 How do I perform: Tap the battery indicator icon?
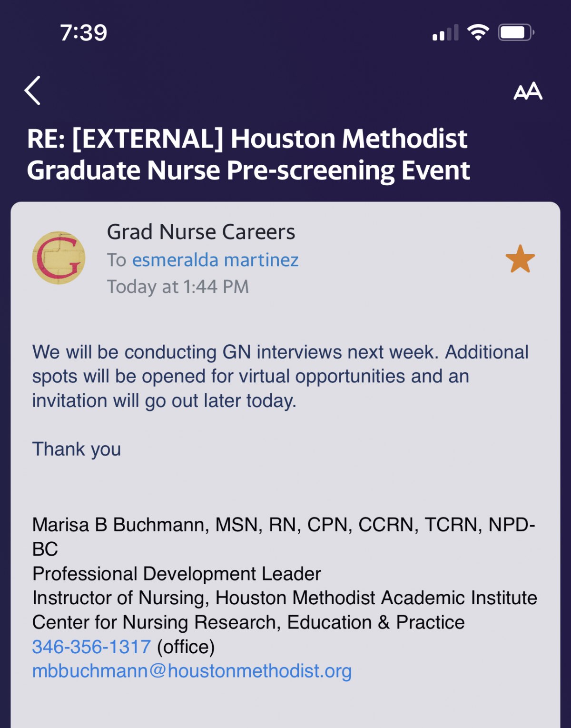[516, 32]
